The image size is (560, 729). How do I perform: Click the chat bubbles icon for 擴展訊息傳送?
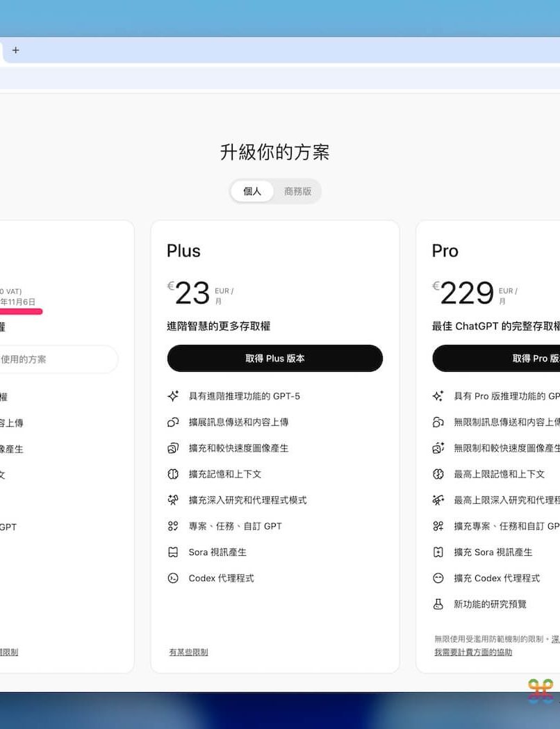tap(173, 422)
